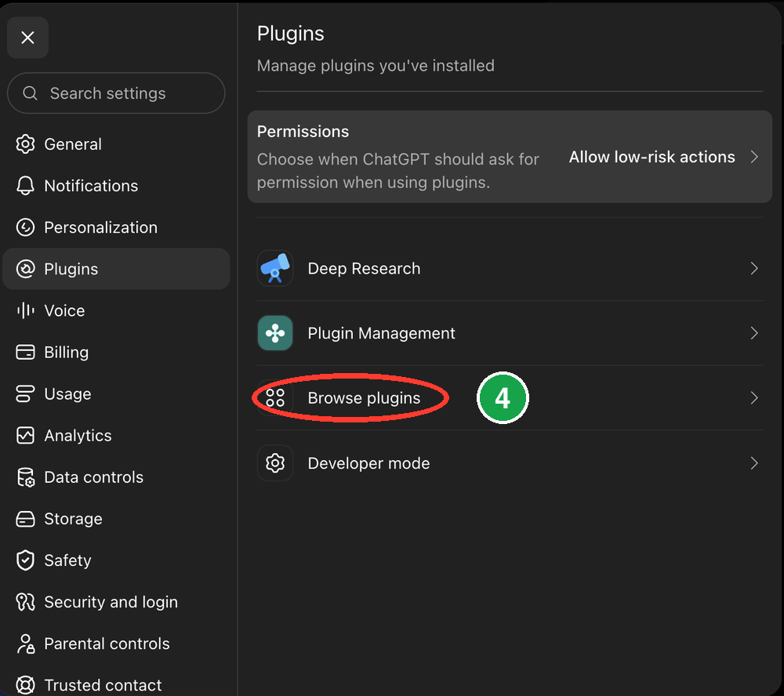784x696 pixels.
Task: Open Developer mode label
Action: (369, 463)
